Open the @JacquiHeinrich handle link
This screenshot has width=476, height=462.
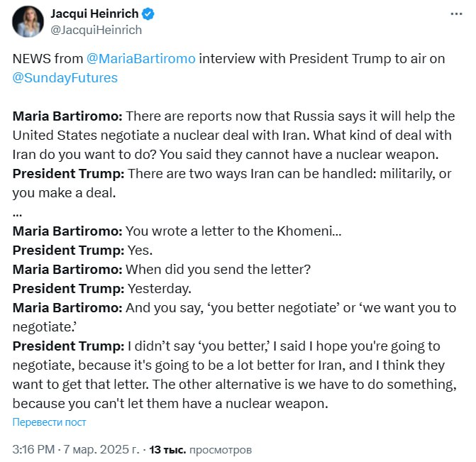(96, 30)
